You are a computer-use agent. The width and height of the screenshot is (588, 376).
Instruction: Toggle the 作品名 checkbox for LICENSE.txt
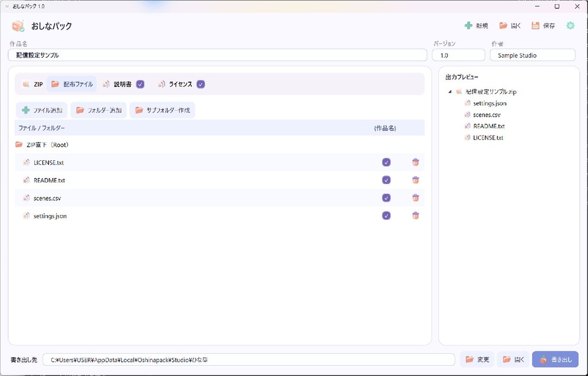[x=386, y=162]
